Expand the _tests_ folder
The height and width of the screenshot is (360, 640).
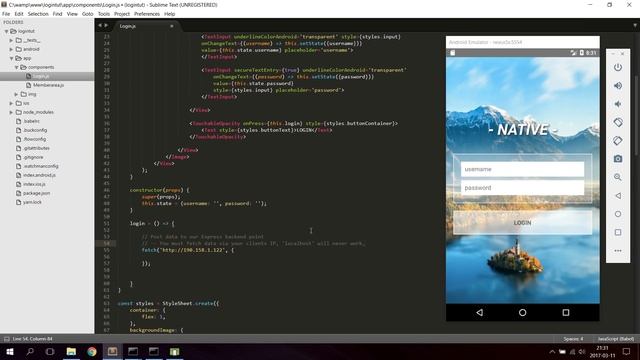(x=11, y=40)
